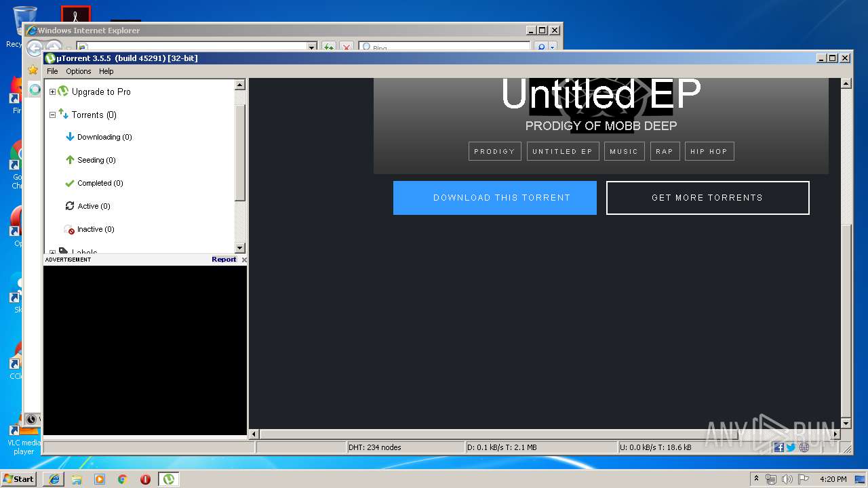
Task: Expand the Labels tree node
Action: (52, 252)
